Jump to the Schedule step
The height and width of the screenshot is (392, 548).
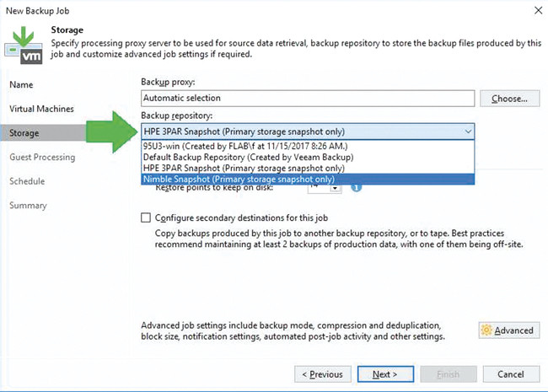coord(27,181)
